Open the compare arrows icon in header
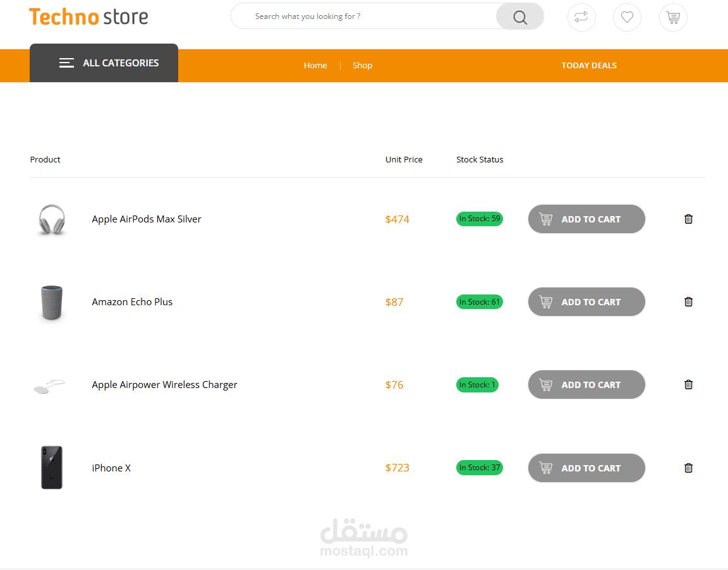The image size is (728, 570). (x=581, y=17)
